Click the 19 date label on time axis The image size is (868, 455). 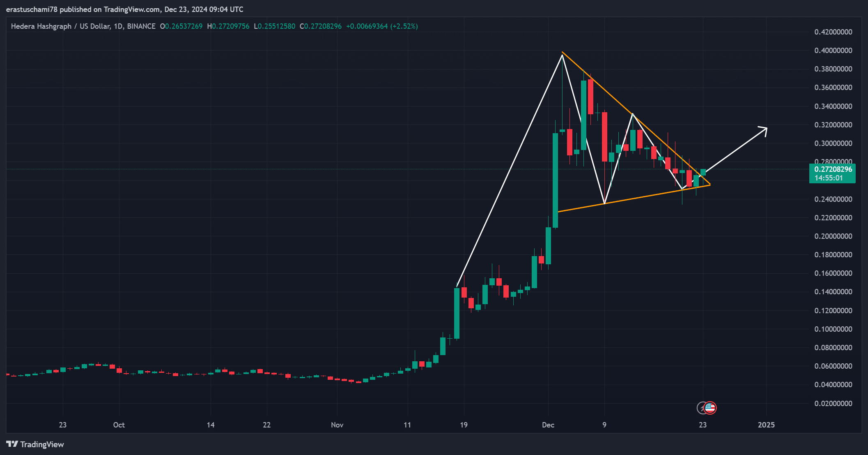pyautogui.click(x=464, y=425)
